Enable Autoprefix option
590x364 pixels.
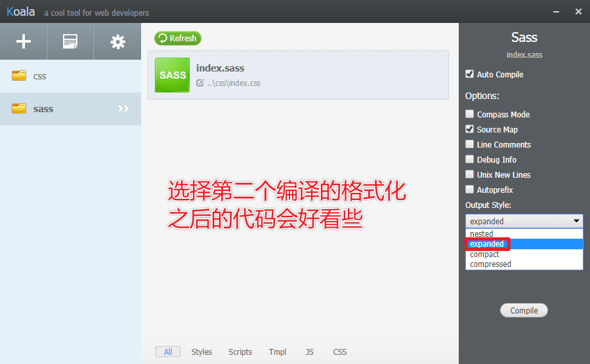click(x=469, y=189)
